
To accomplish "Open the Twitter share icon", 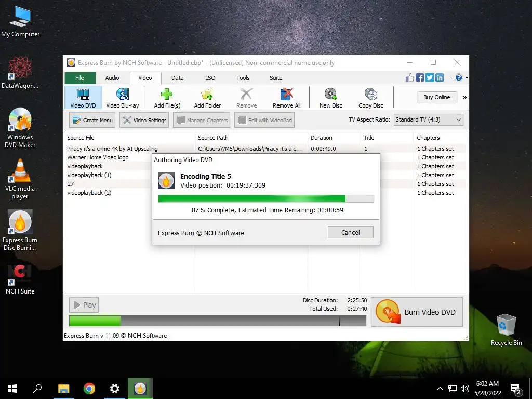I will (x=430, y=78).
